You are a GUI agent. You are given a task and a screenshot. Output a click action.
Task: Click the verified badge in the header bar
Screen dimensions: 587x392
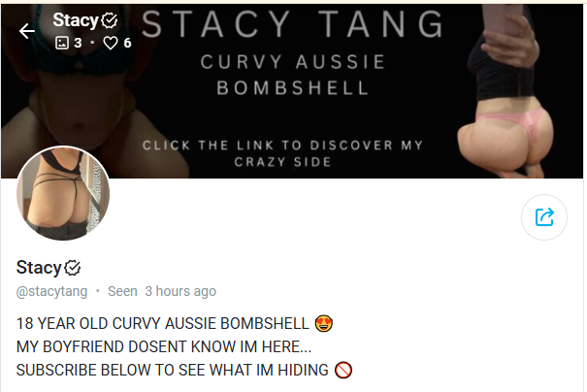click(x=110, y=20)
